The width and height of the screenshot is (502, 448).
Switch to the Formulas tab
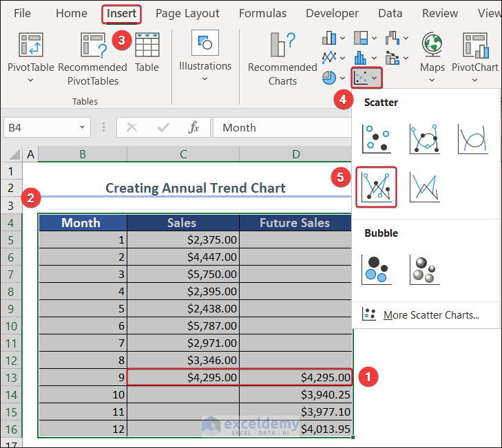coord(262,13)
